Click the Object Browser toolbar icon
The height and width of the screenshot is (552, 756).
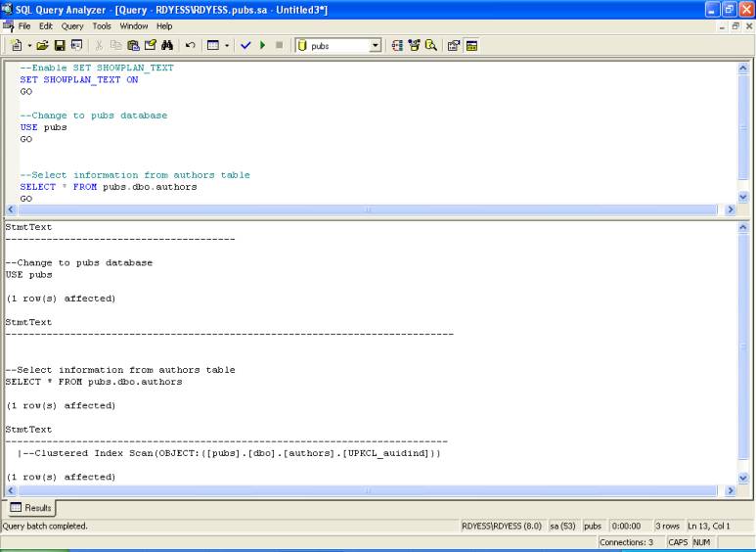pos(414,45)
